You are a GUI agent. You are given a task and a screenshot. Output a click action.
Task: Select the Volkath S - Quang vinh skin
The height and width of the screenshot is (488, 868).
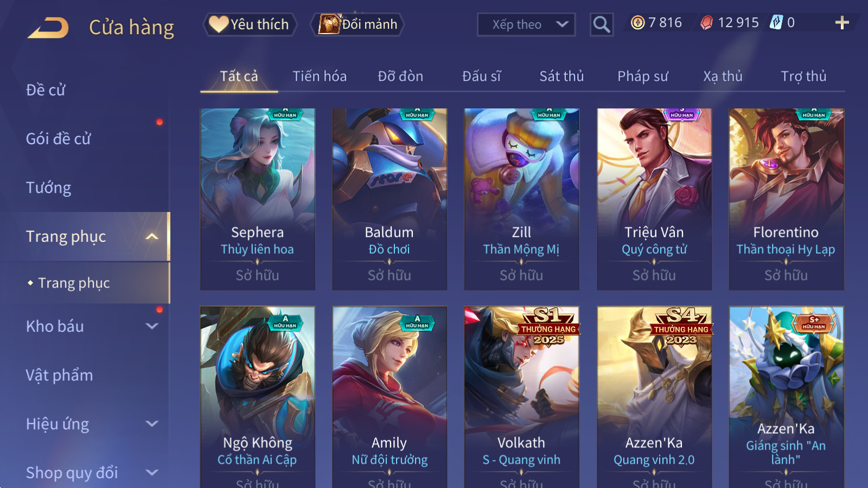[x=521, y=397]
